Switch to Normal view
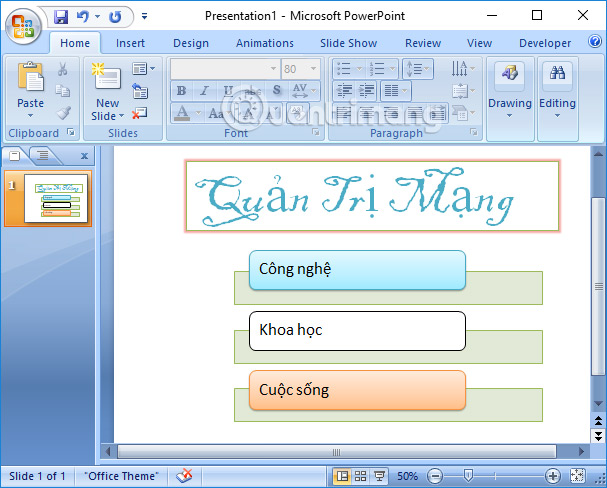 [x=342, y=476]
